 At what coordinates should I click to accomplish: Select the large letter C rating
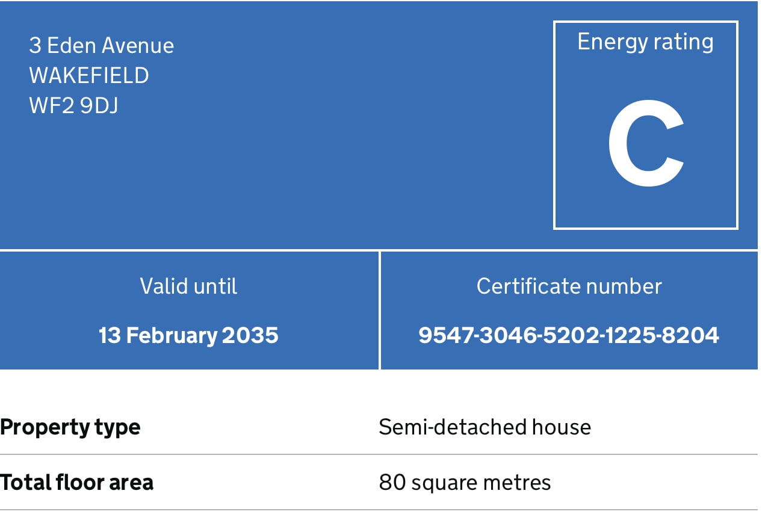[x=645, y=144]
